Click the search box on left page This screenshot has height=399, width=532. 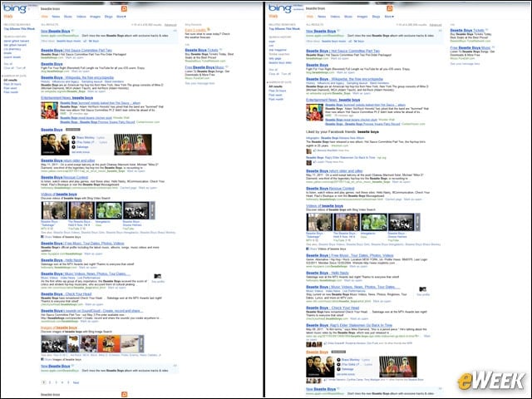81,8
